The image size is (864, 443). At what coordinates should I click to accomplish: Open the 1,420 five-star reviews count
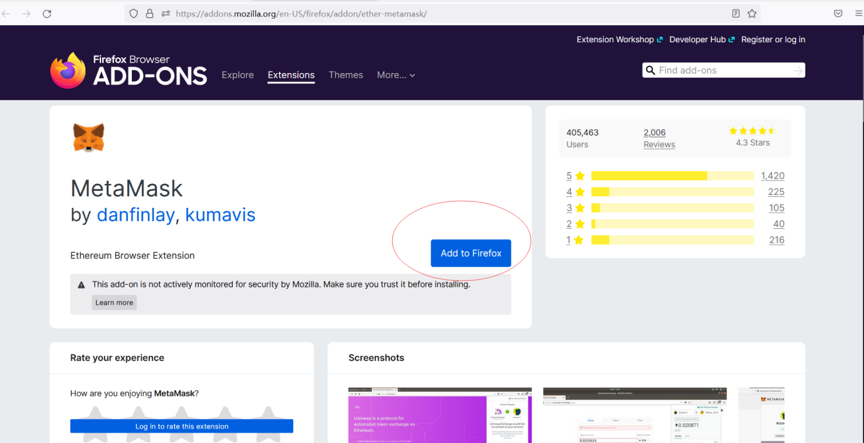[773, 176]
